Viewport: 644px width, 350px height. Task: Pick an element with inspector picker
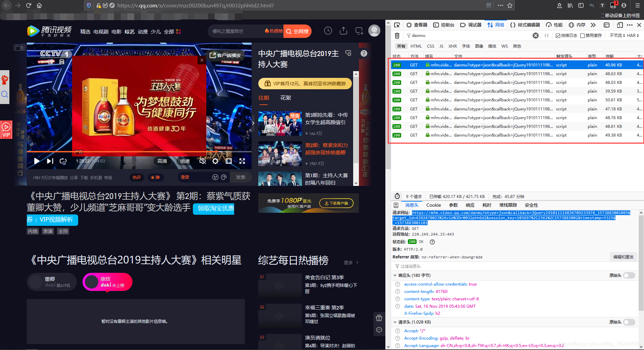pos(397,25)
